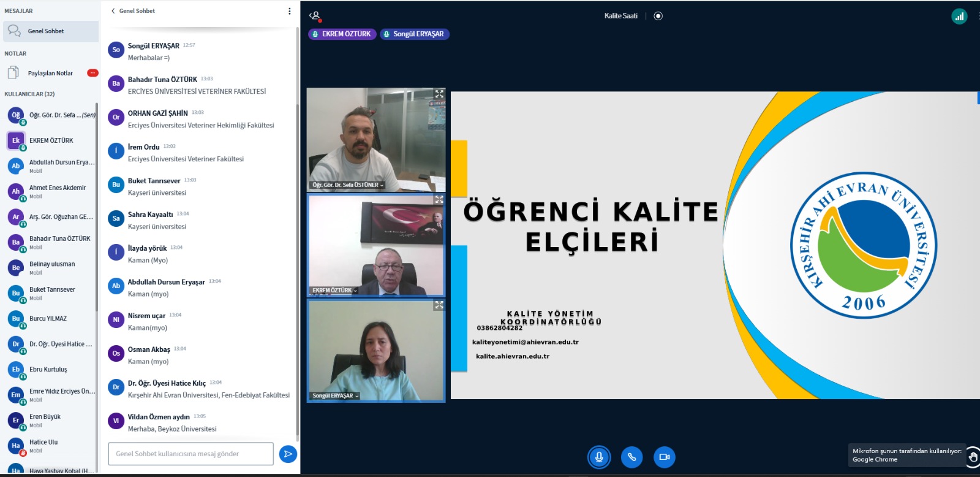Open the chat options three-dot menu
The image size is (980, 477).
pos(290,11)
